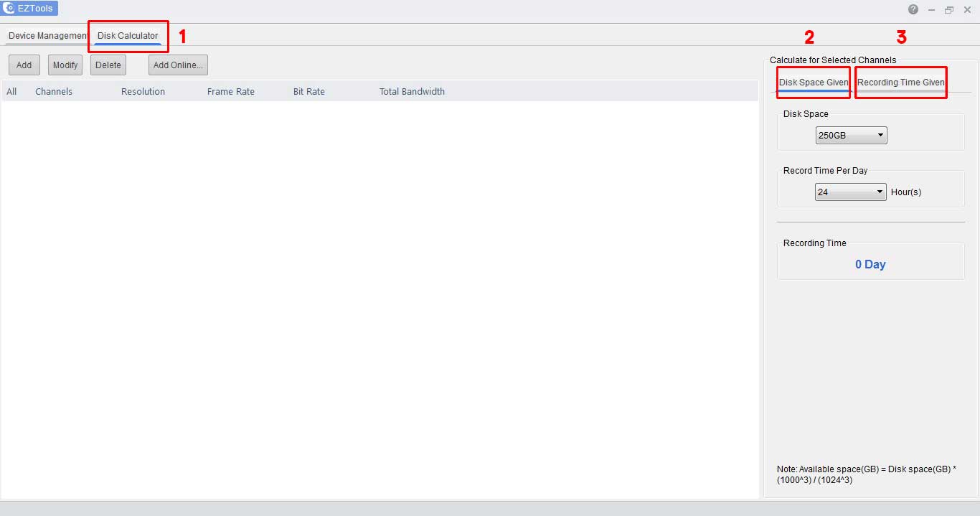Select the All channels checkbox

click(11, 91)
